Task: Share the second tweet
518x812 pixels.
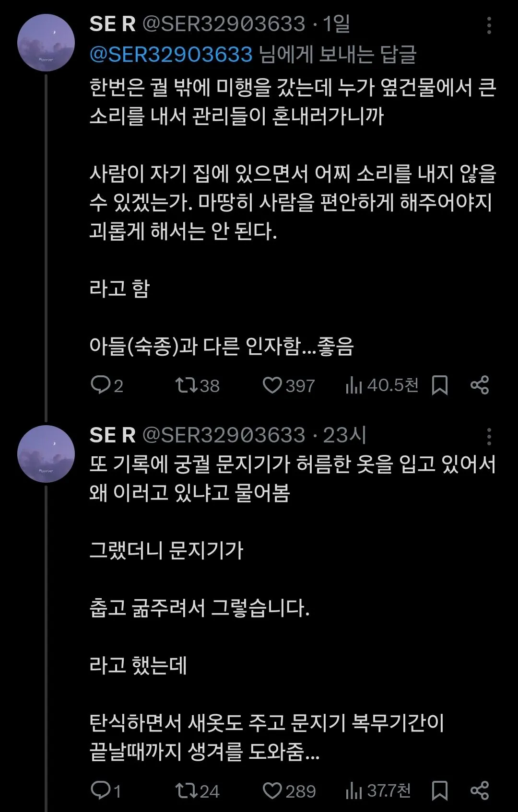Action: click(479, 790)
